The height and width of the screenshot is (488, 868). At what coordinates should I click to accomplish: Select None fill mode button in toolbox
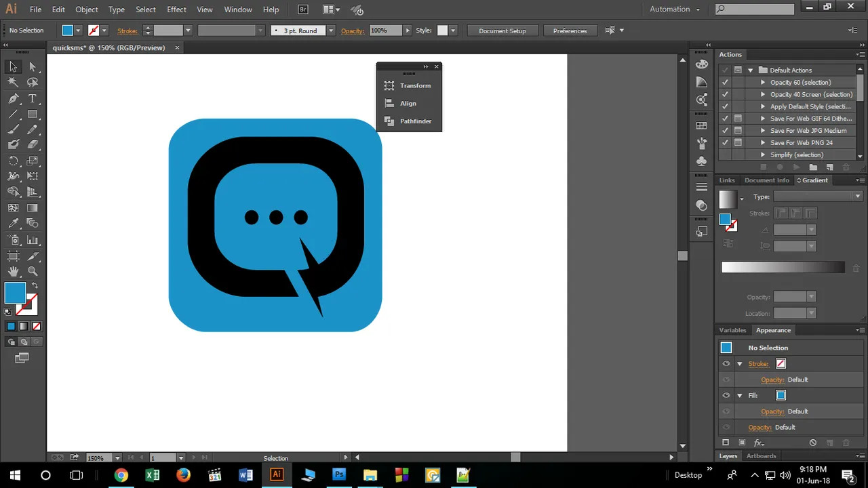pyautogui.click(x=37, y=326)
